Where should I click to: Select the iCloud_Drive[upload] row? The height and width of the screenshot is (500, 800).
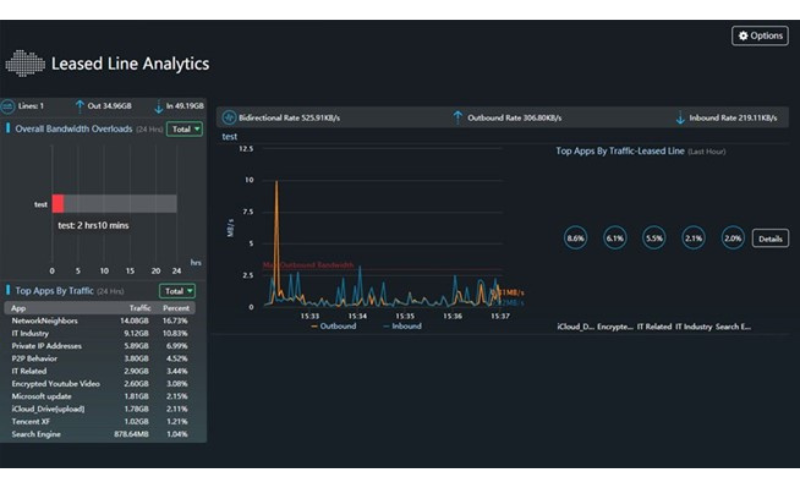point(100,409)
